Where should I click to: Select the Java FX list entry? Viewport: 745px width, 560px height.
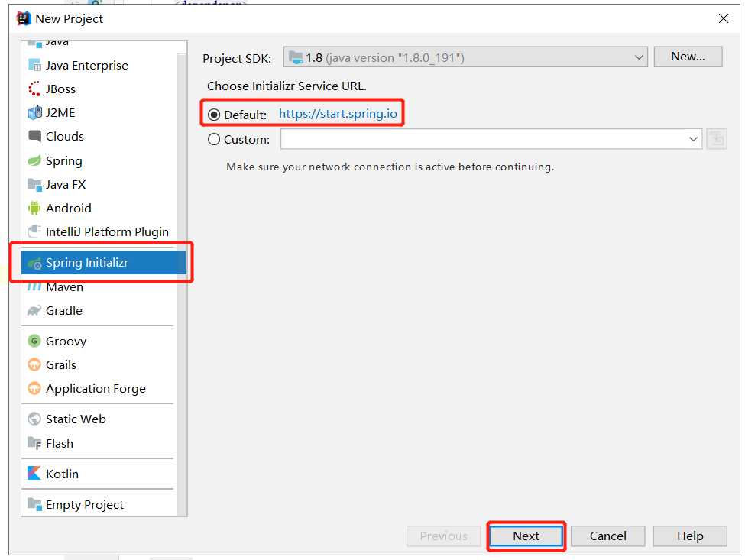[x=99, y=184]
